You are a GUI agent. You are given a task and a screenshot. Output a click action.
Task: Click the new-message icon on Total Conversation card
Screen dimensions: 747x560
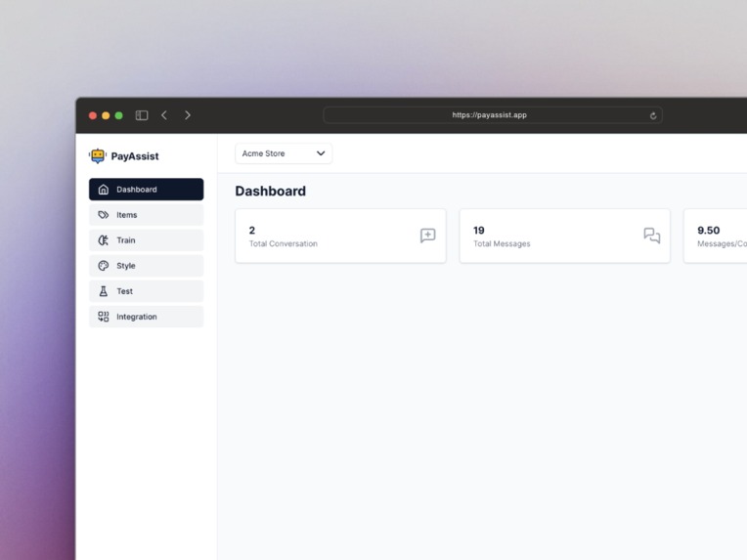(428, 236)
